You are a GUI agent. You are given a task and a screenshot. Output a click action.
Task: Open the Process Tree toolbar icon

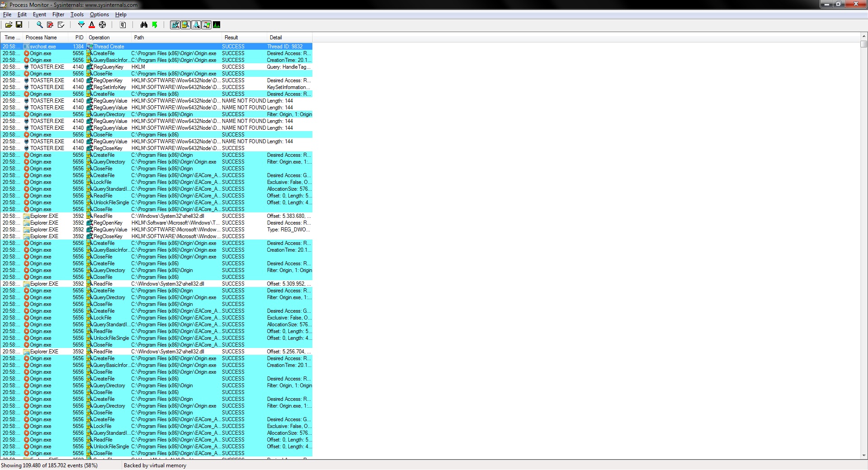pos(123,25)
